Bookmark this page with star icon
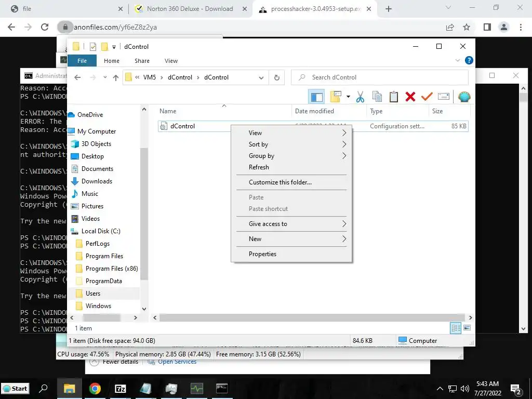 [x=467, y=27]
